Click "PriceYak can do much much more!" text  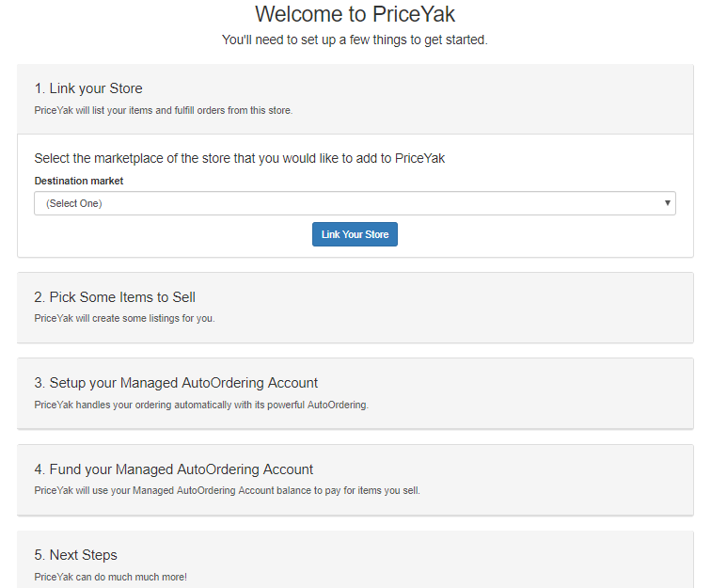coord(111,577)
